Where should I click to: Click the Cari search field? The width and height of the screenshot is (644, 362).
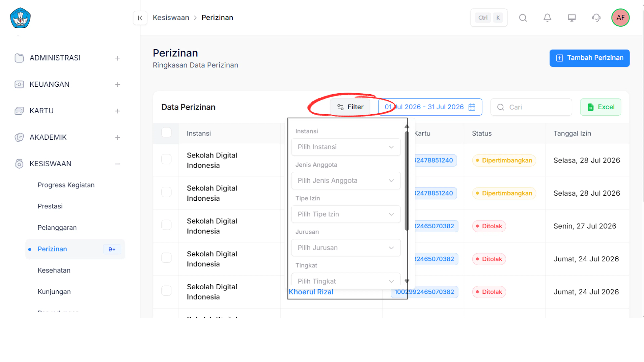click(531, 107)
